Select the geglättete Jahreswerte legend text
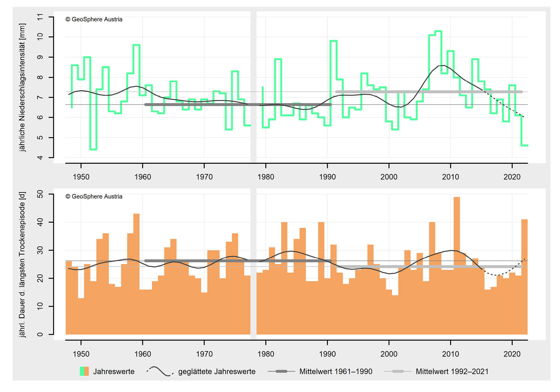The image size is (560, 392). tap(217, 371)
